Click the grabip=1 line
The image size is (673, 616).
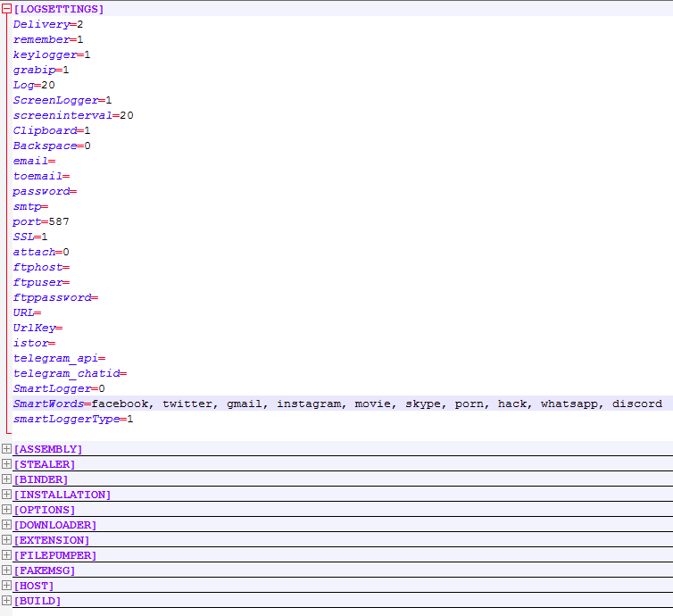click(41, 70)
